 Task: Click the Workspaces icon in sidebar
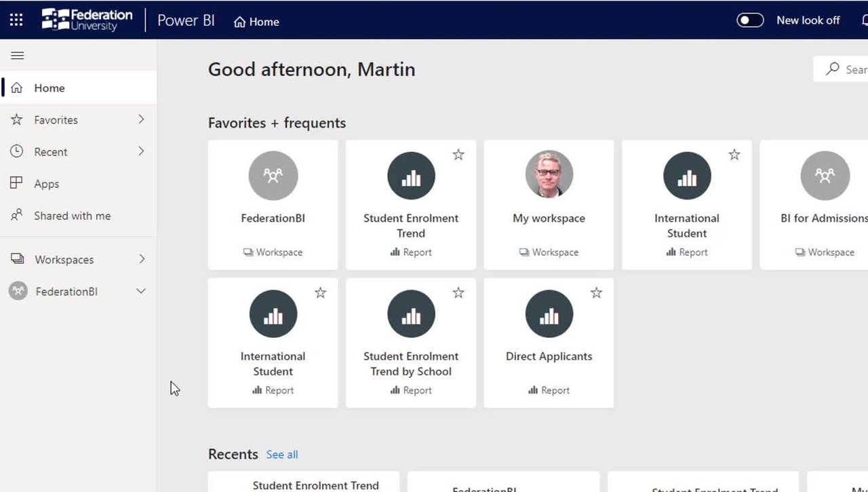click(17, 259)
